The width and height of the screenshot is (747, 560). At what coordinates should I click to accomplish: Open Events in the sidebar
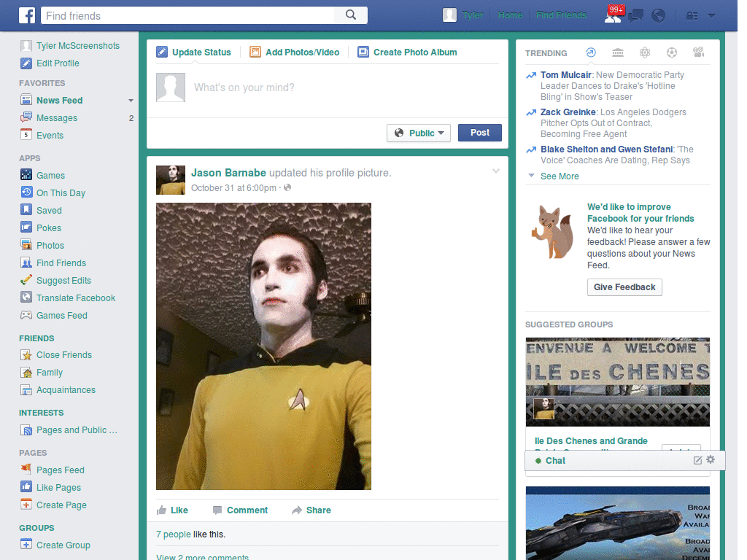pyautogui.click(x=50, y=135)
